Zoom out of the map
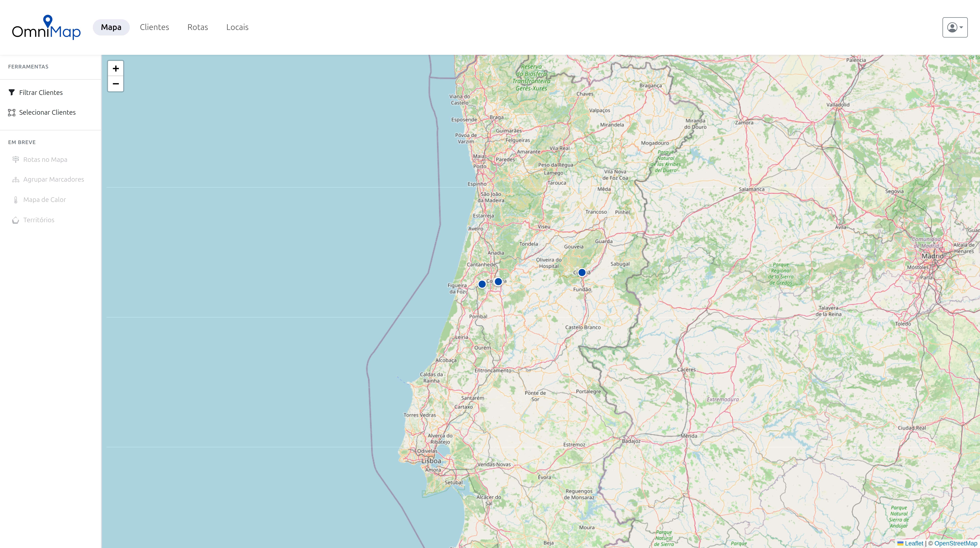 [x=116, y=84]
